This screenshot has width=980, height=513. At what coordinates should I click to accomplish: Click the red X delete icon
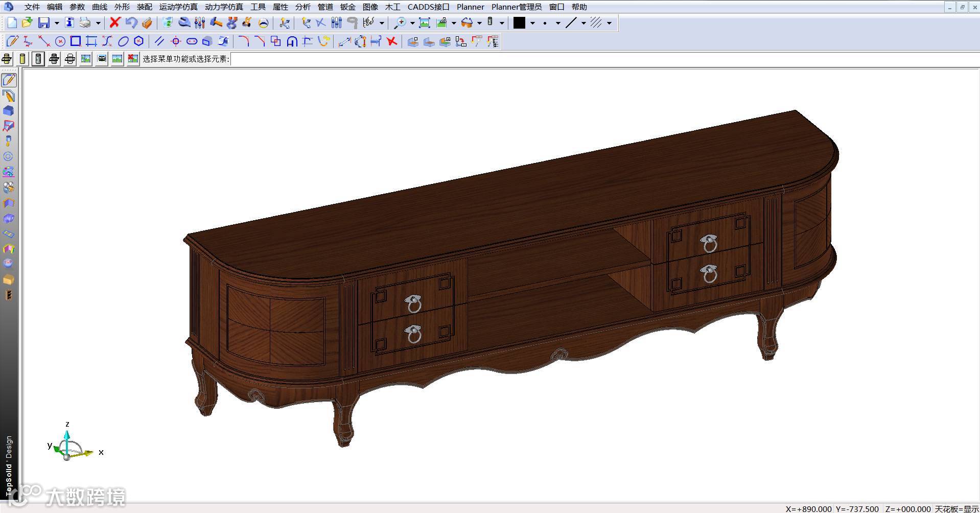coord(114,22)
